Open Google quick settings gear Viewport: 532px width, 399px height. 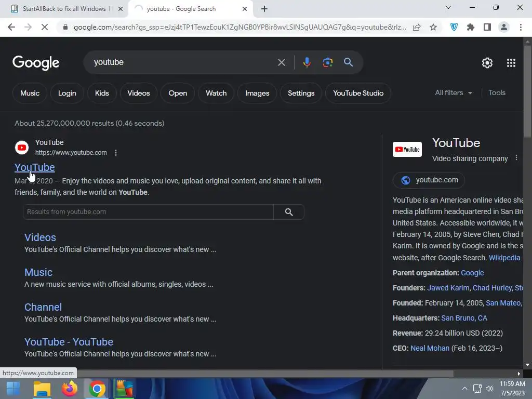click(x=487, y=63)
